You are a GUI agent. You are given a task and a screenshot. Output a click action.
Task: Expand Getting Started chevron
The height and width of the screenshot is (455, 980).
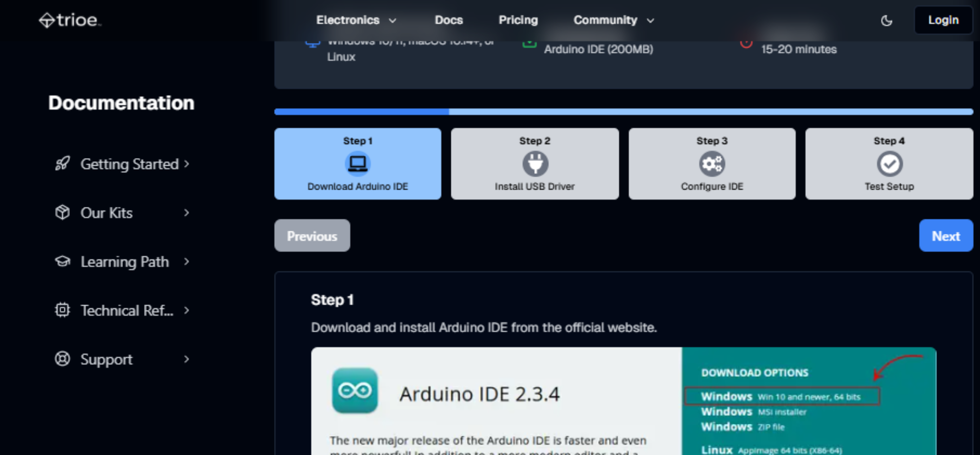(x=187, y=164)
